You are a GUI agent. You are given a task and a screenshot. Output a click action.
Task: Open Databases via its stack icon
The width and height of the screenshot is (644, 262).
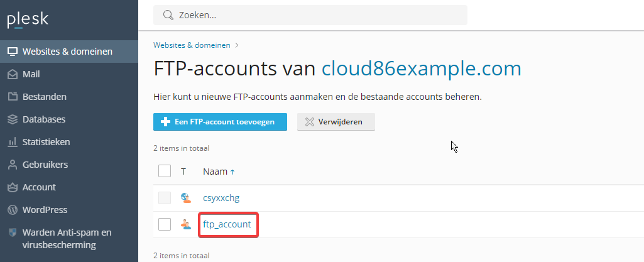pos(13,119)
